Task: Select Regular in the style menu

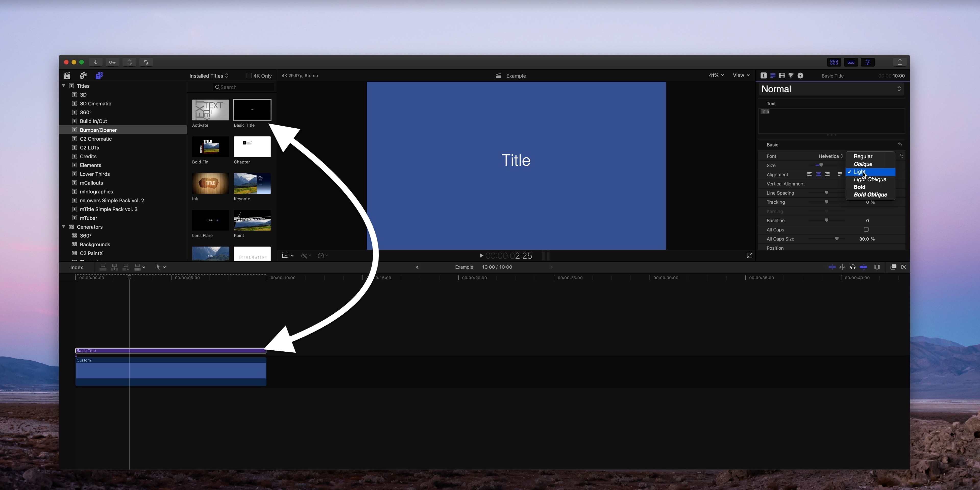Action: [863, 156]
